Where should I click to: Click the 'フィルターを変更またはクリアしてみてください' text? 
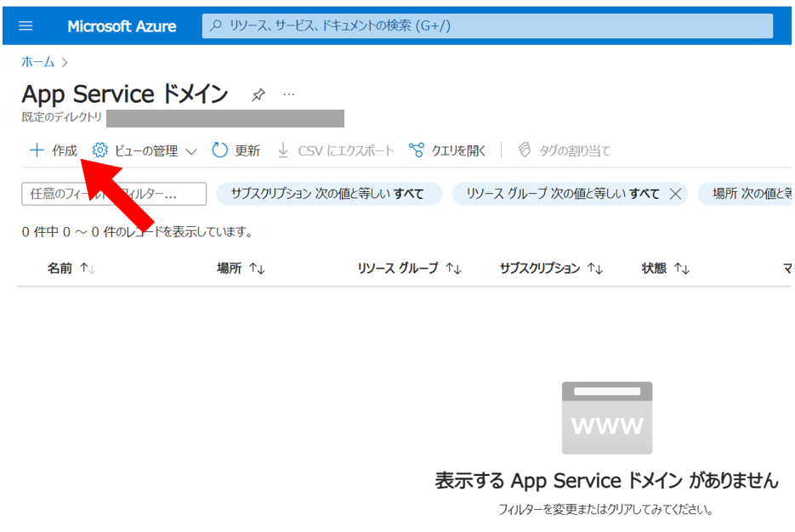click(606, 509)
